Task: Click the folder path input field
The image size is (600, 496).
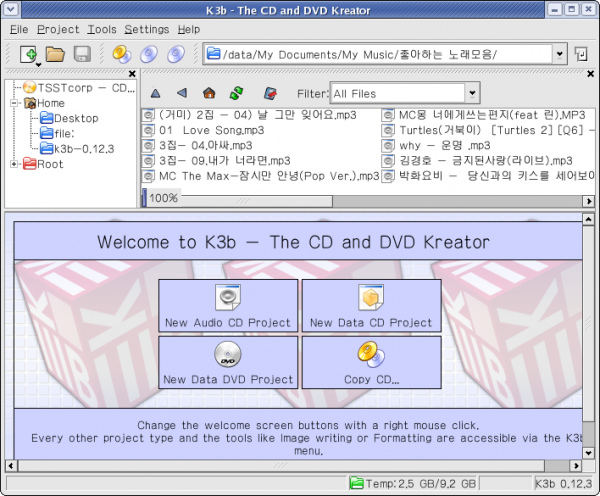Action: [x=378, y=54]
